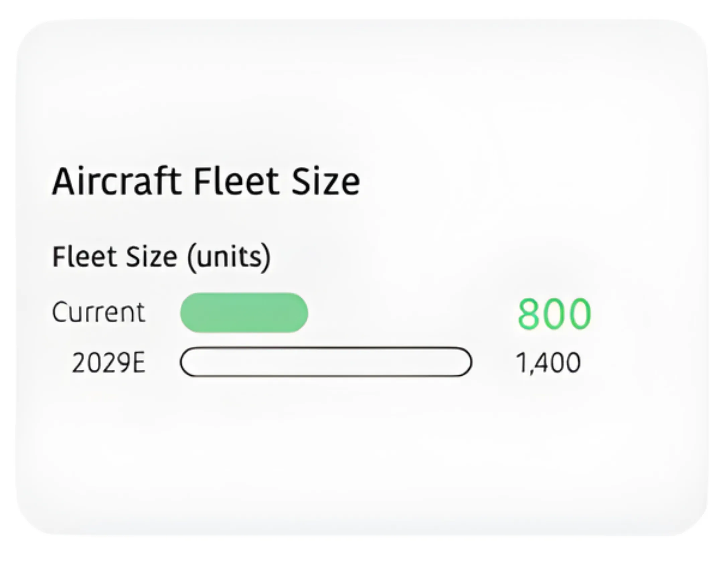Viewport: 728px width, 567px height.
Task: Click the center of the green bar
Action: click(244, 312)
